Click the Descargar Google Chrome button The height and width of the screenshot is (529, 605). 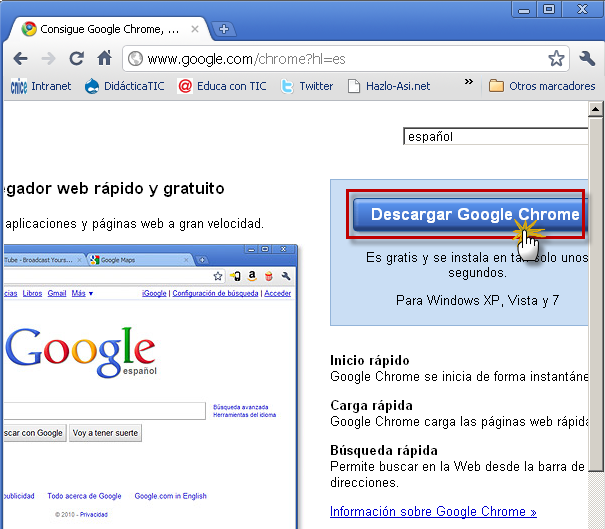coord(467,215)
